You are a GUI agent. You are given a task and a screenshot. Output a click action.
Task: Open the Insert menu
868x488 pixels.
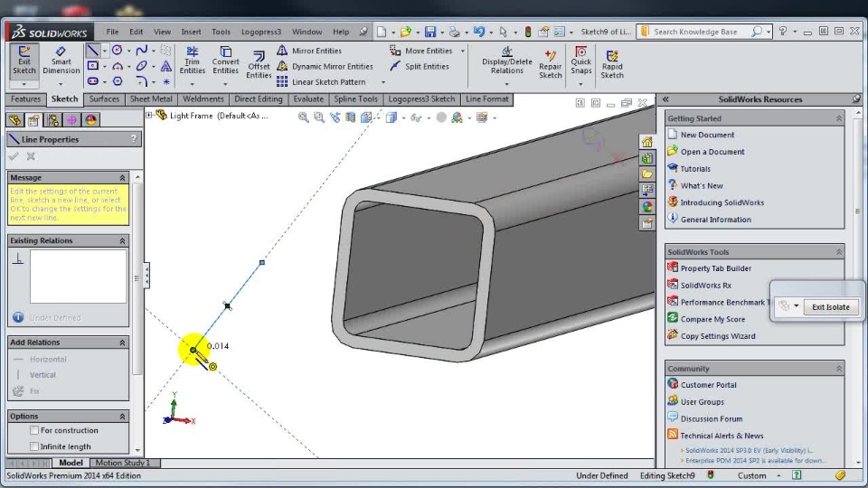point(191,32)
